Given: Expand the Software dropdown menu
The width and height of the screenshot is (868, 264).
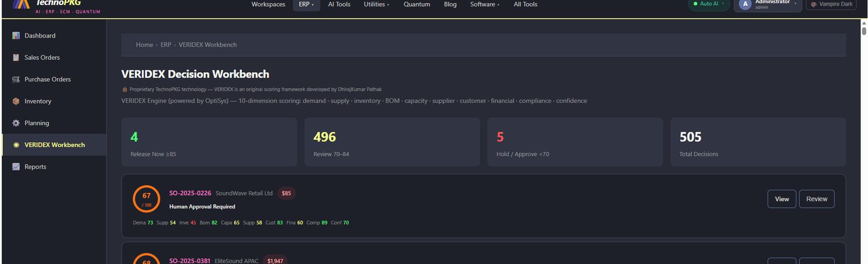Looking at the screenshot, I should coord(485,5).
